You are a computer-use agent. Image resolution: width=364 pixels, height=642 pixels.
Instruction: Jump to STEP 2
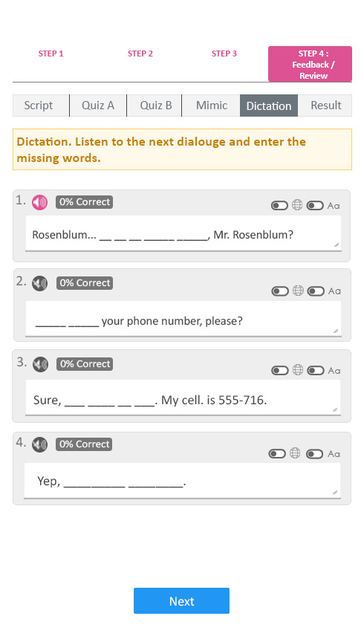tap(140, 53)
